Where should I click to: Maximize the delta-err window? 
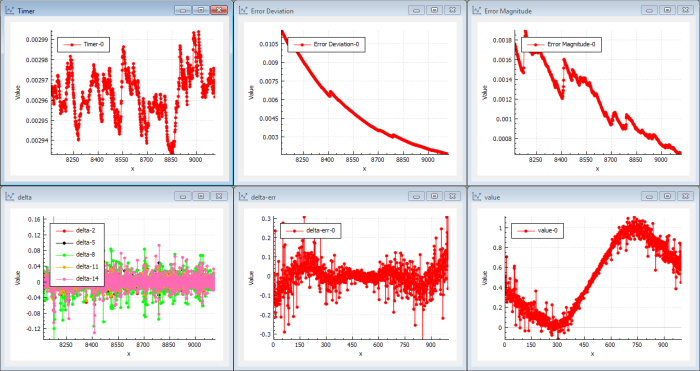click(434, 196)
